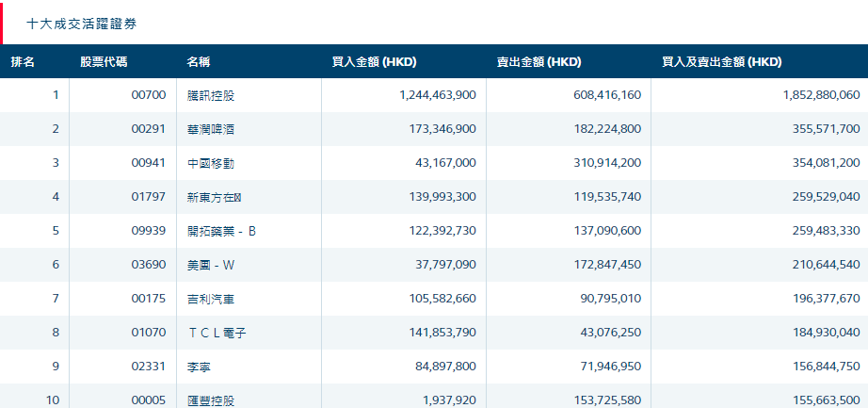Screen dimensions: 868x408
Task: Click sell amount 172,847,450
Action: point(607,265)
